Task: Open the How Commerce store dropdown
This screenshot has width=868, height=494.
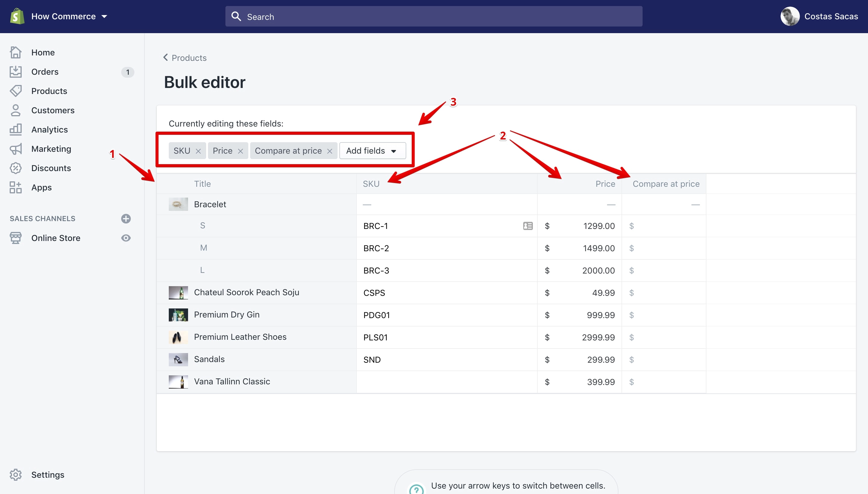Action: click(69, 16)
